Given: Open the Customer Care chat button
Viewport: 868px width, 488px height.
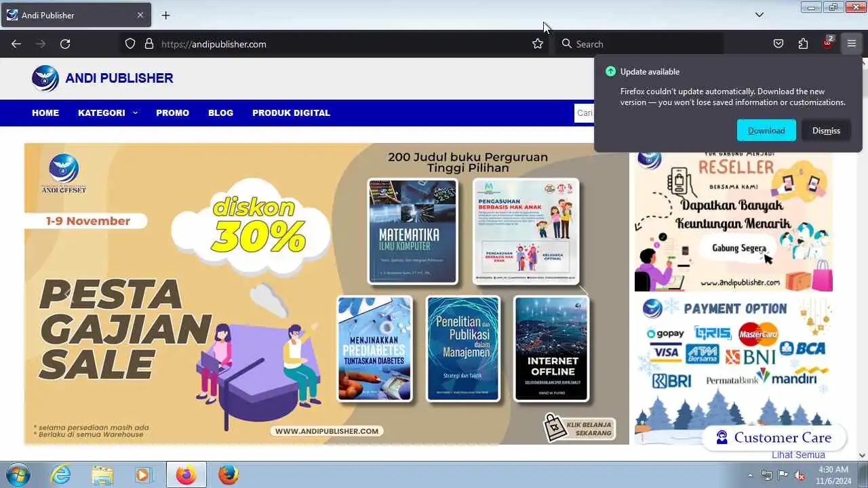Looking at the screenshot, I should coord(774,437).
